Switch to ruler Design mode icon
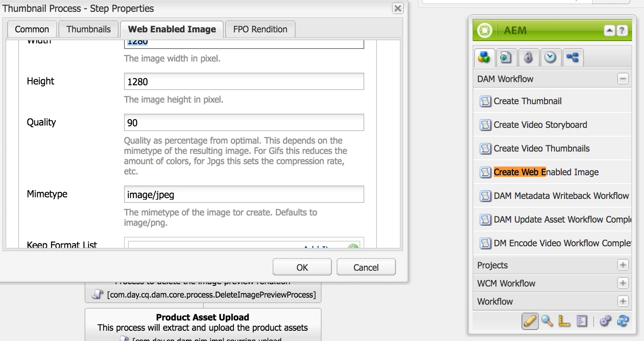The height and width of the screenshot is (341, 644). (564, 321)
